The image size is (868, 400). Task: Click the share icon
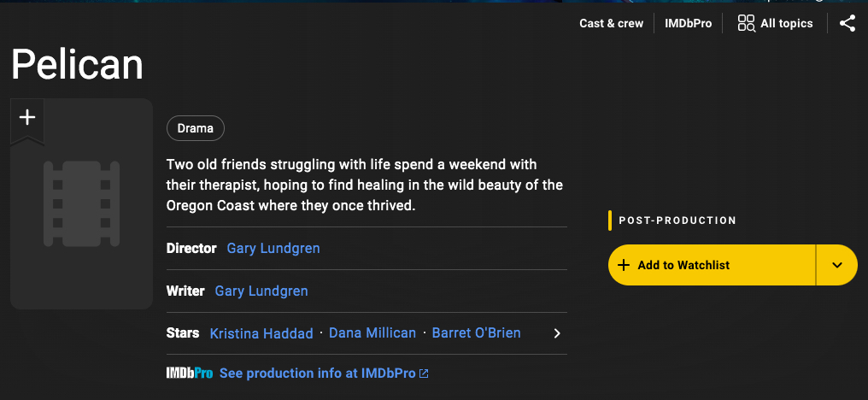[847, 23]
